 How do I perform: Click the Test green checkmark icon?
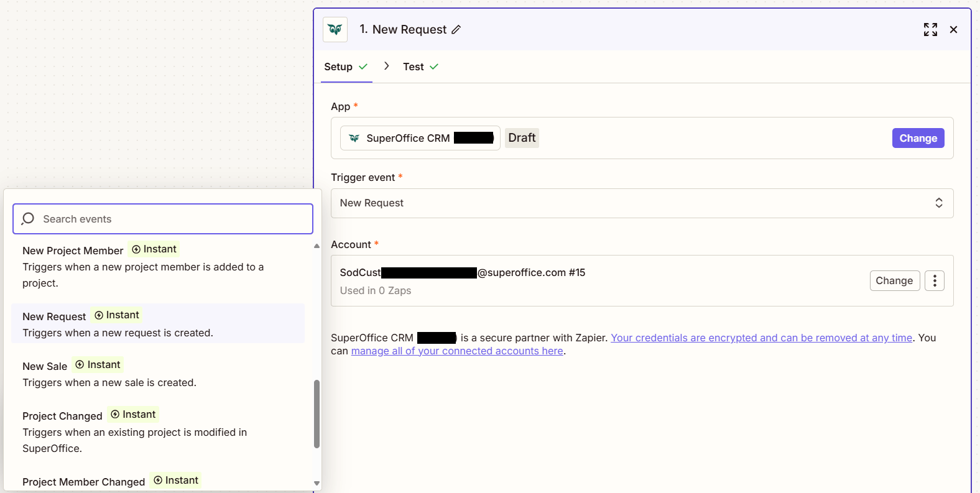(434, 67)
